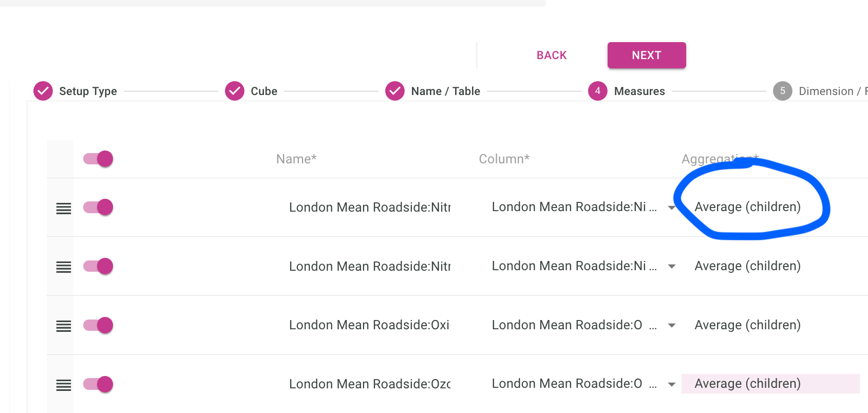The width and height of the screenshot is (868, 413).
Task: Open the Column dropdown arrow in the first row
Action: pyautogui.click(x=671, y=208)
